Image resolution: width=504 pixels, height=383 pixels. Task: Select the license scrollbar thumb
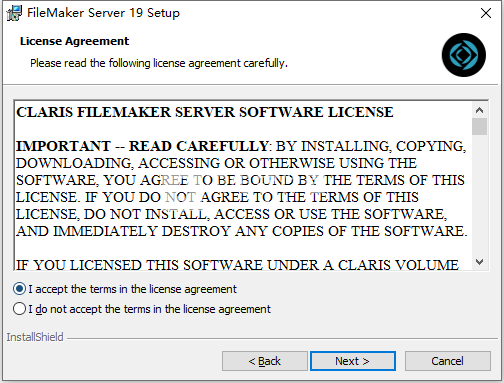480,126
